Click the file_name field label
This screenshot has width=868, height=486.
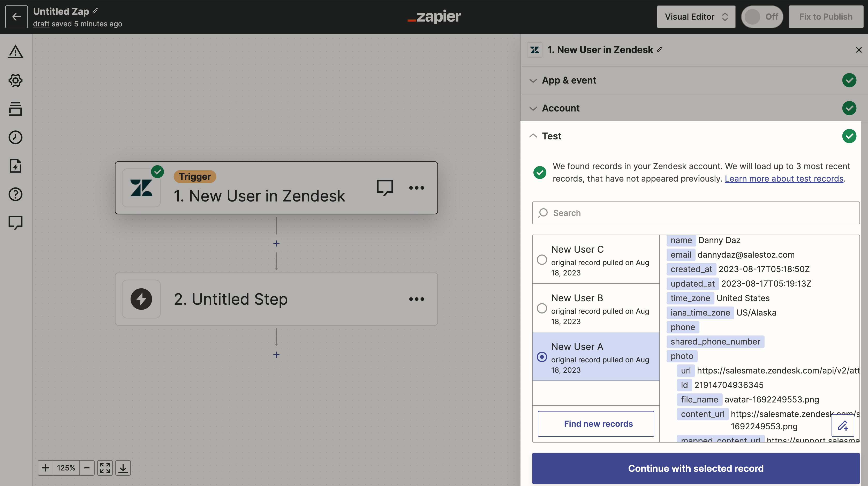pyautogui.click(x=699, y=399)
